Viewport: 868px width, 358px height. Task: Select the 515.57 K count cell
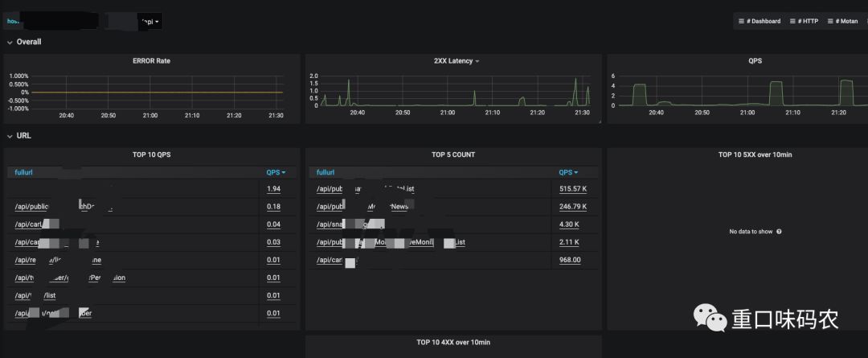coord(573,189)
